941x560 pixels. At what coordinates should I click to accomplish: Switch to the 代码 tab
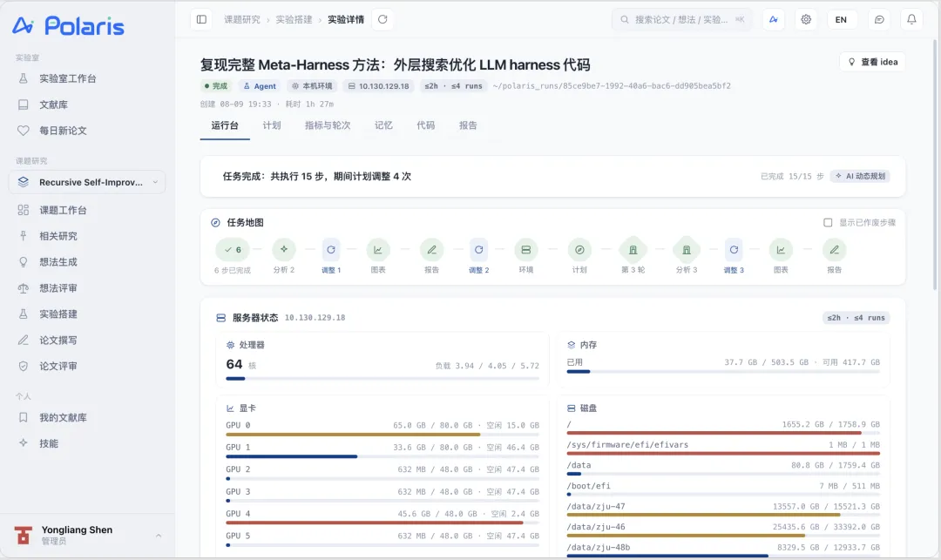point(425,126)
